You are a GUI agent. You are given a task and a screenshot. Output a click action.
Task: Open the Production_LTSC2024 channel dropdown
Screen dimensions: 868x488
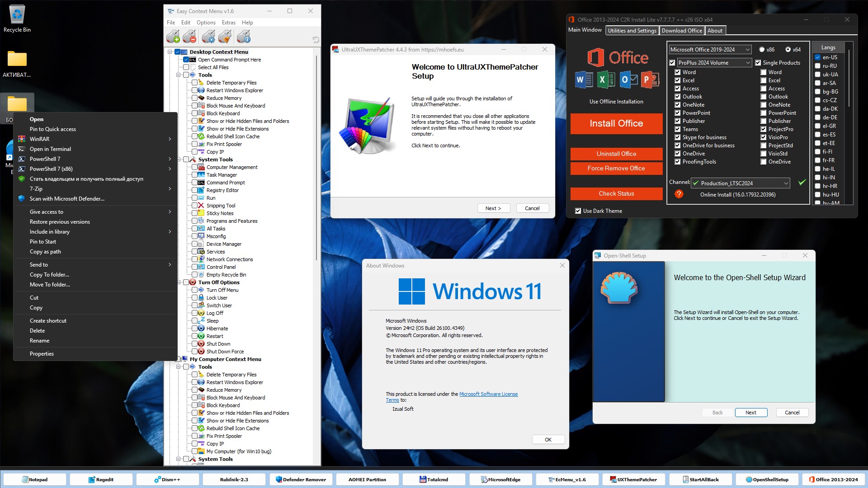(741, 183)
